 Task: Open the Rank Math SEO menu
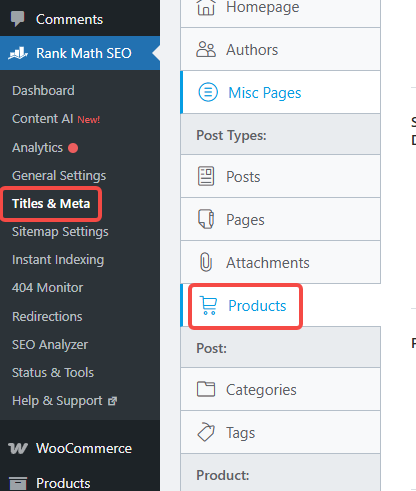(x=80, y=53)
